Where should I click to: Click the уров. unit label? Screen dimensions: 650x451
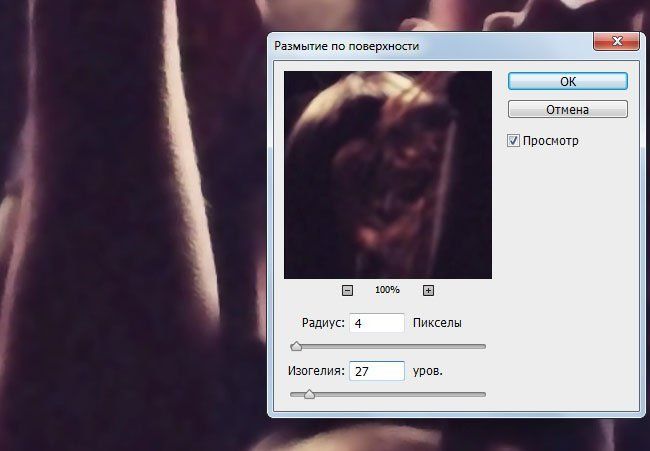(x=427, y=371)
